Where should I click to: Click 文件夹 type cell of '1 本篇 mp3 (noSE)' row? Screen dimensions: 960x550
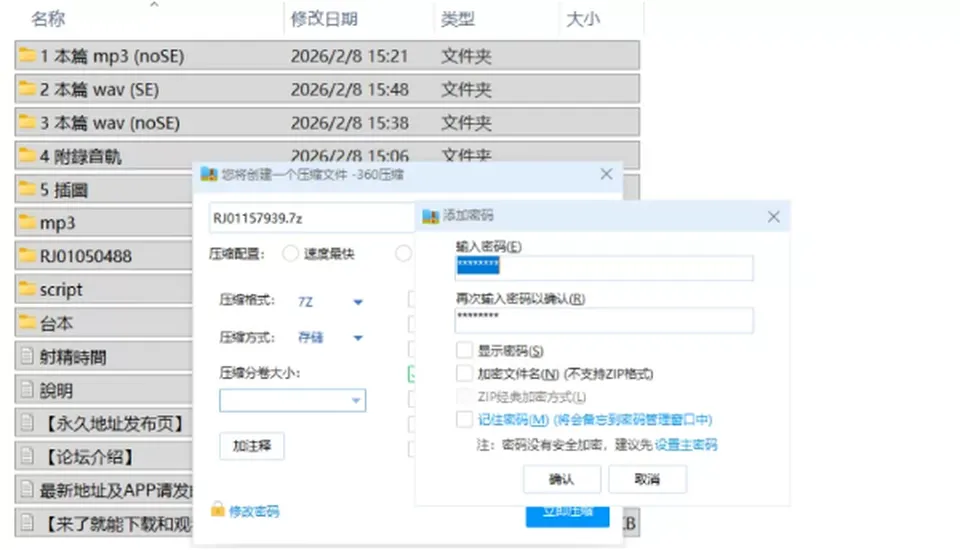(x=466, y=56)
